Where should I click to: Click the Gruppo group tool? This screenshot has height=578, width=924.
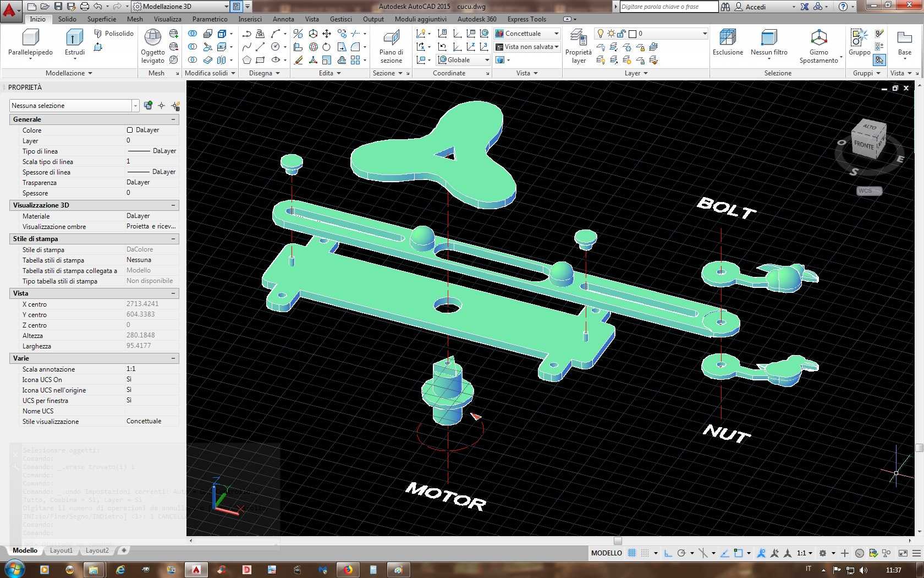click(x=859, y=43)
